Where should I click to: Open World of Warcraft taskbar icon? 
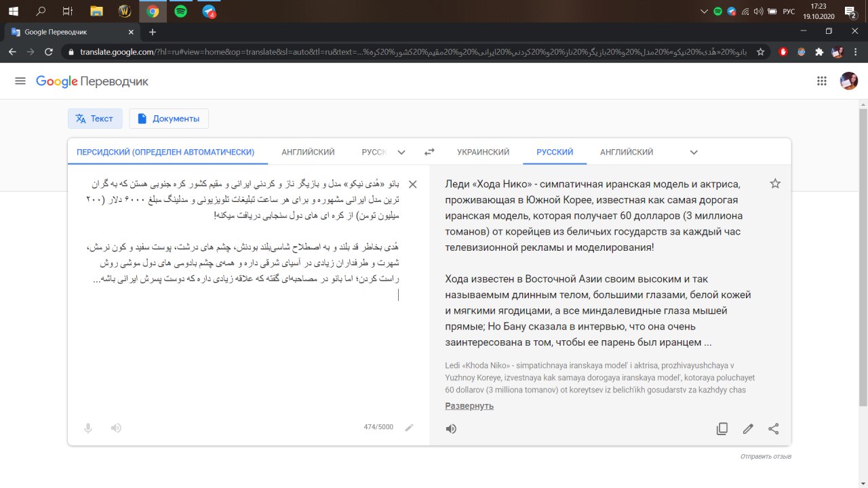pos(124,11)
